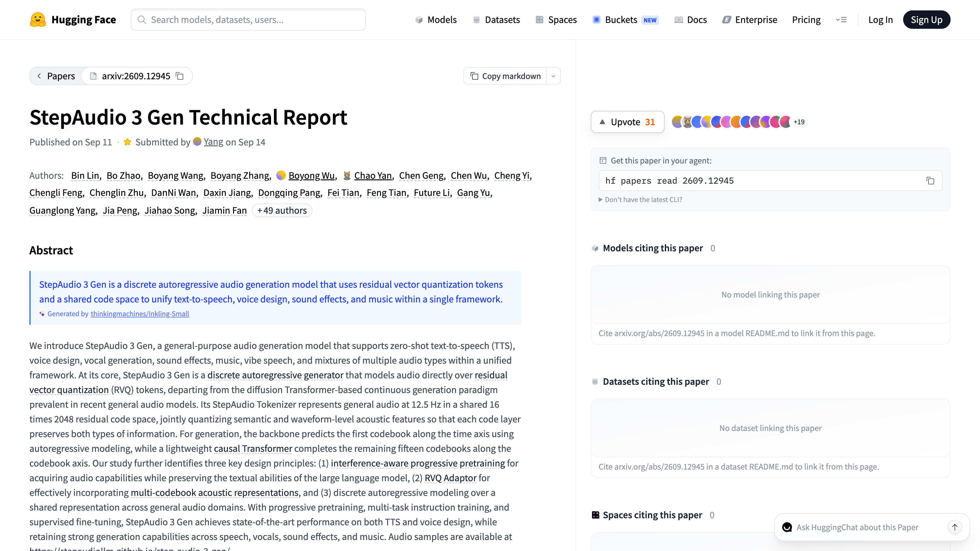The width and height of the screenshot is (980, 551).
Task: Click the HuggingChat logo icon
Action: pos(787,527)
